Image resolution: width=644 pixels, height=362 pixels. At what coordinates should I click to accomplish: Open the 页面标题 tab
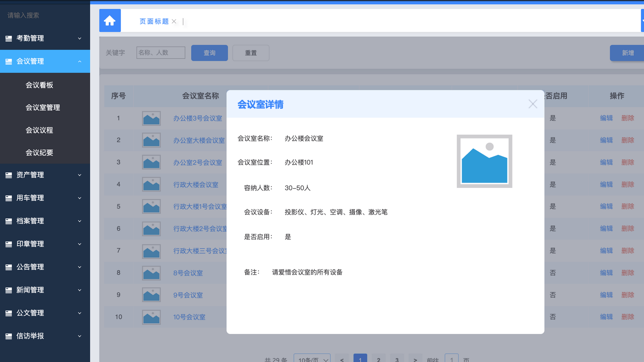(x=154, y=21)
